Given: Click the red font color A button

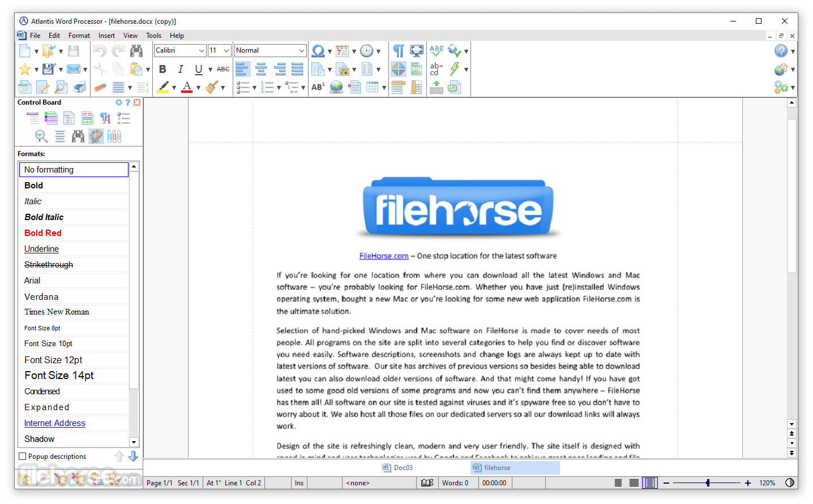Looking at the screenshot, I should point(187,87).
